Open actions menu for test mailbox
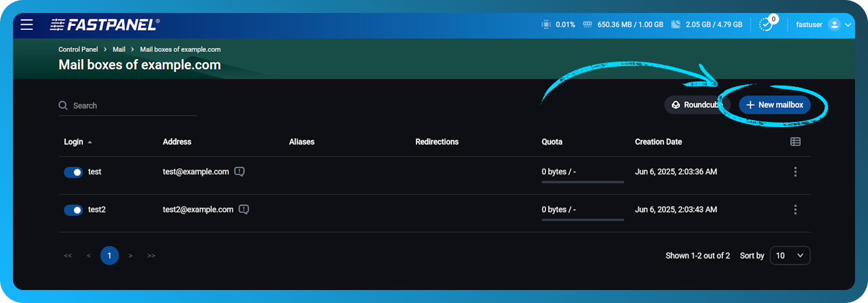868x303 pixels. point(795,172)
